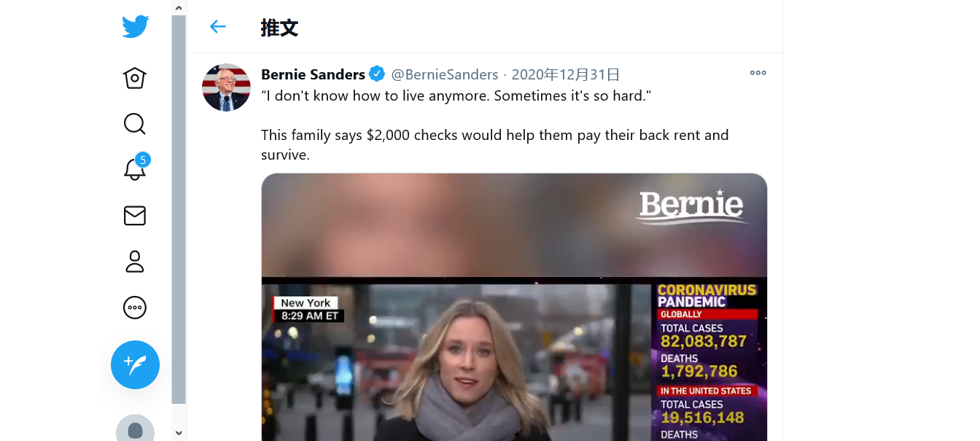
Task: Click scrollbar down arrow in sidebar
Action: pyautogui.click(x=179, y=433)
